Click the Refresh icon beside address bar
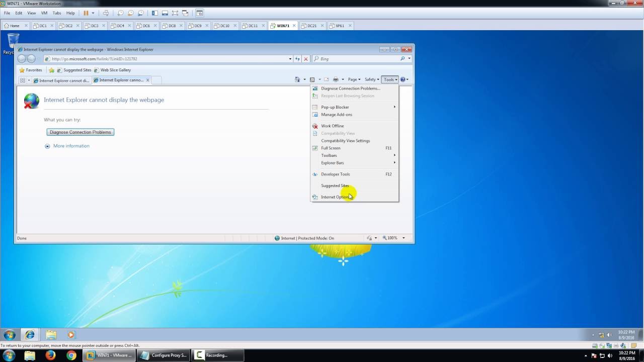 [298, 59]
